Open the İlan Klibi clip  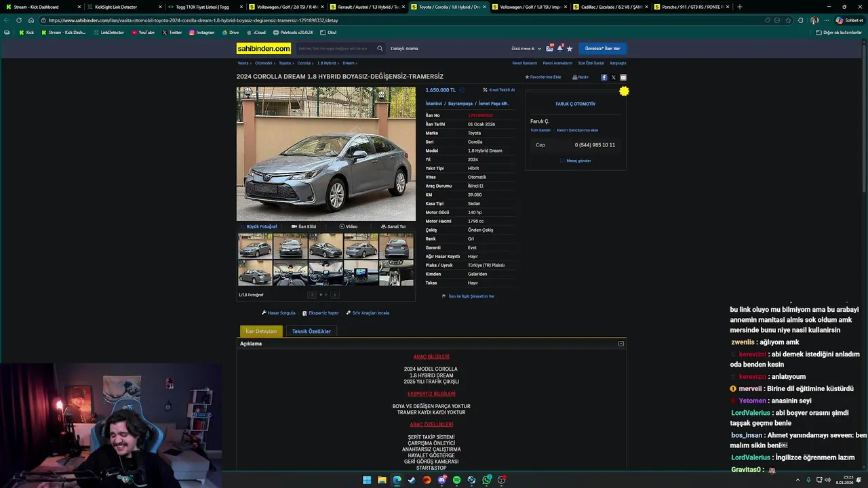click(304, 226)
